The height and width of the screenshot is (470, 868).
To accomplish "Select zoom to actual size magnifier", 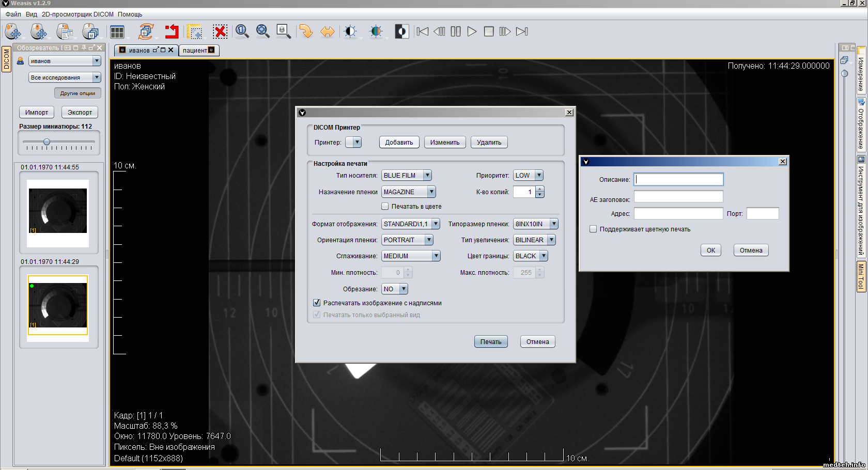I will pyautogui.click(x=242, y=32).
